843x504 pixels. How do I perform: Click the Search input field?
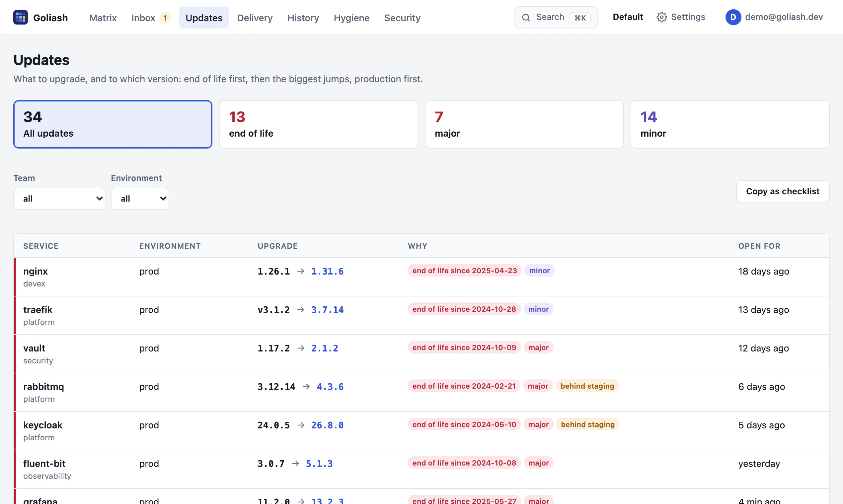tap(556, 17)
